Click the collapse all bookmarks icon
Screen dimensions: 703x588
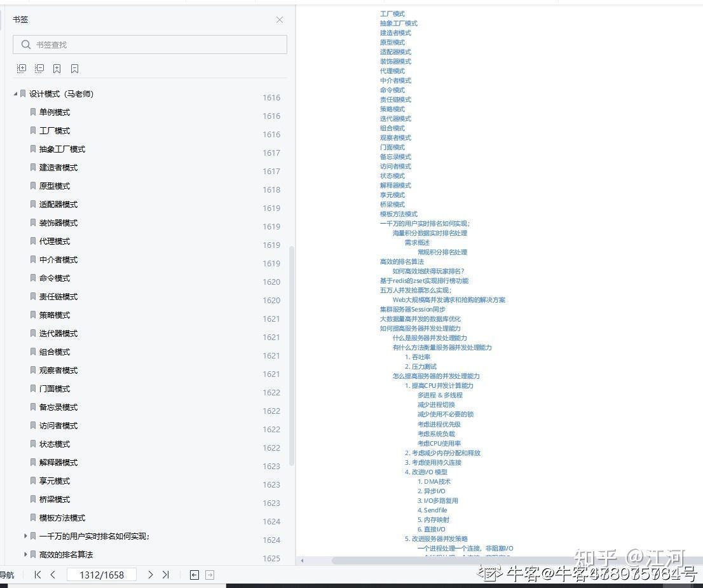(x=39, y=69)
